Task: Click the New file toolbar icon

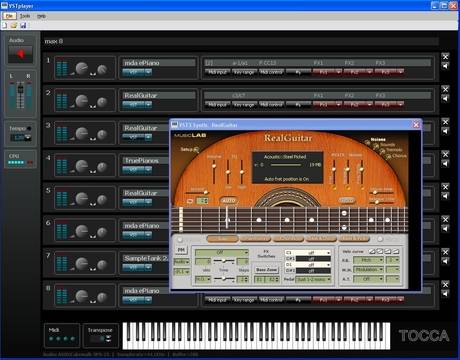Action: point(5,25)
